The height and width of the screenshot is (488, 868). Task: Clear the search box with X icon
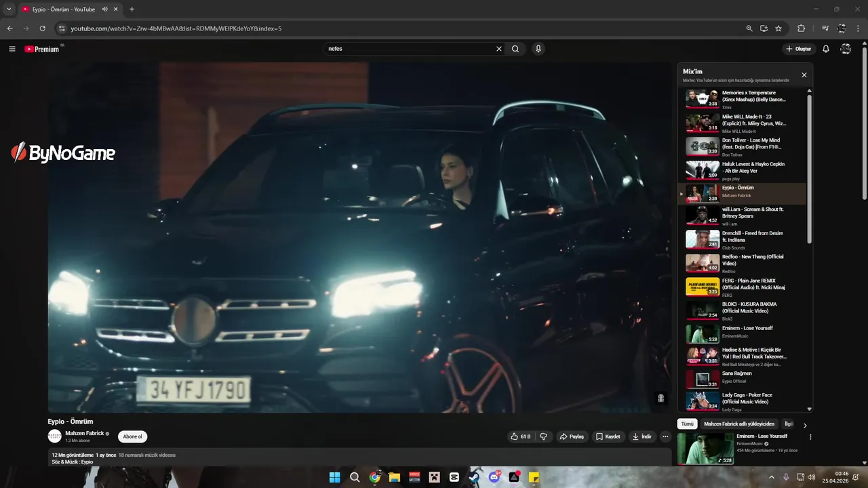499,49
